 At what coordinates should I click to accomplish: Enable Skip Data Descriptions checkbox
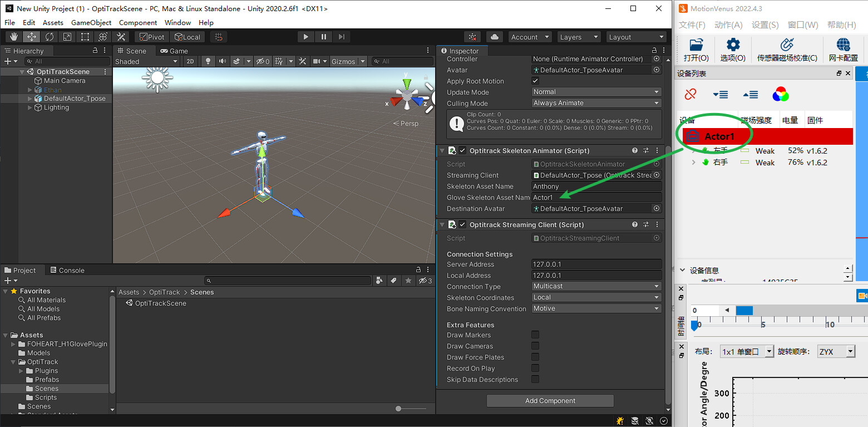click(x=535, y=379)
